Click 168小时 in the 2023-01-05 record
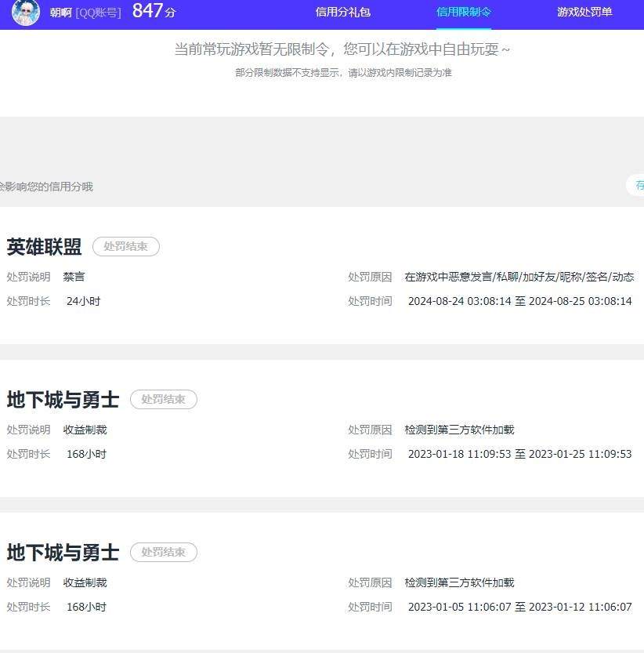Image resolution: width=644 pixels, height=653 pixels. click(x=87, y=607)
